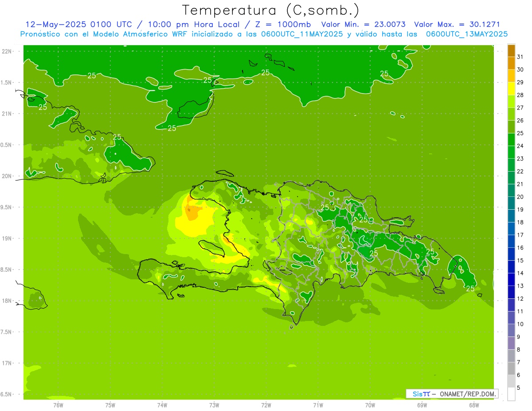The width and height of the screenshot is (532, 411).
Task: Click the 73W longitude label
Action: 214,405
